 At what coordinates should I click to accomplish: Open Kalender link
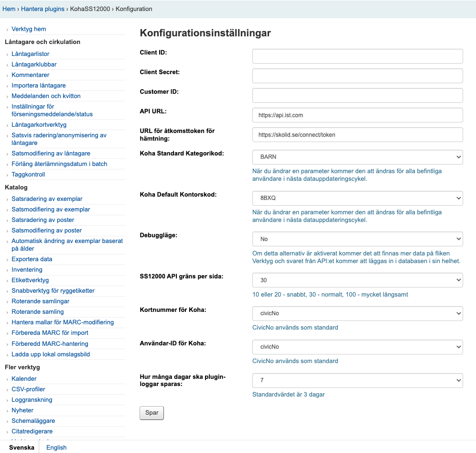(x=24, y=378)
